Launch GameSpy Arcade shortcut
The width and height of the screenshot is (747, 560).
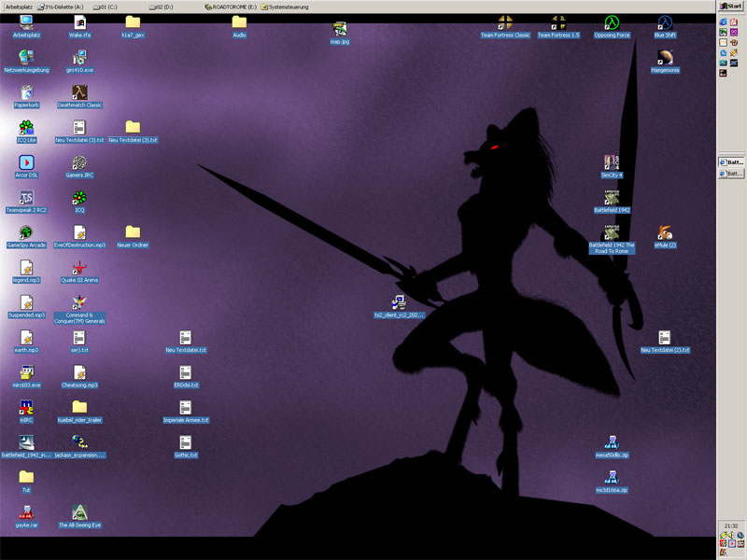26,237
